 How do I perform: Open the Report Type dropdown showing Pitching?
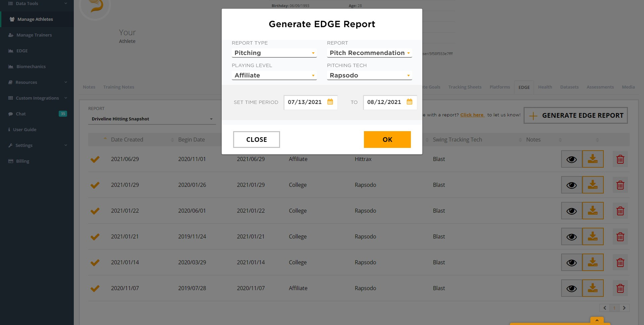coord(274,53)
